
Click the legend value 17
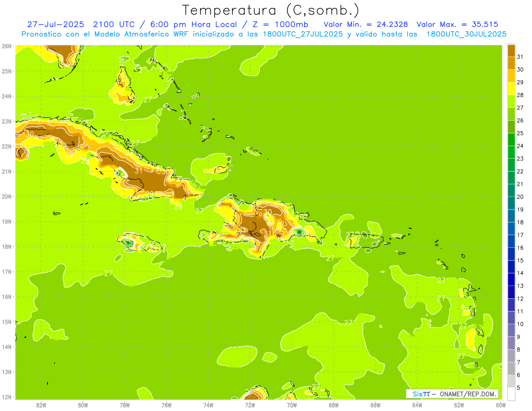tap(520, 235)
